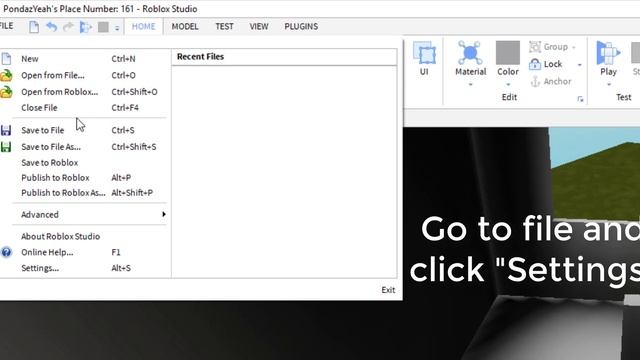Open the Edit group dialog launcher
This screenshot has height=360, width=640.
(580, 99)
